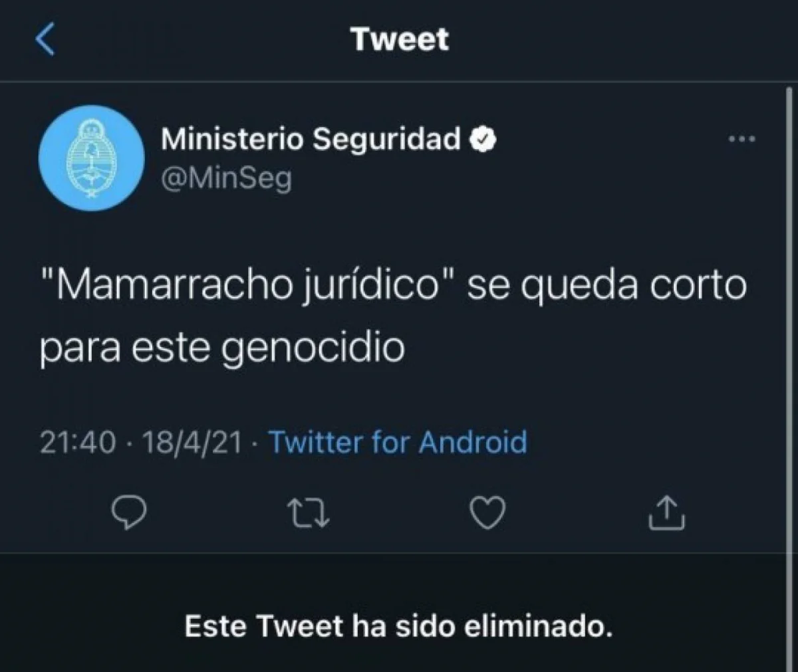Select the Tweet header title
The image size is (798, 672).
(400, 39)
